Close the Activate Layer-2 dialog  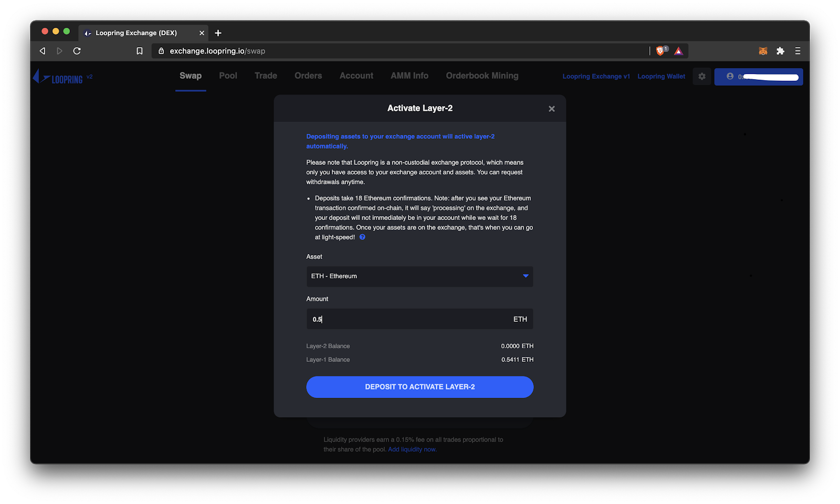552,109
